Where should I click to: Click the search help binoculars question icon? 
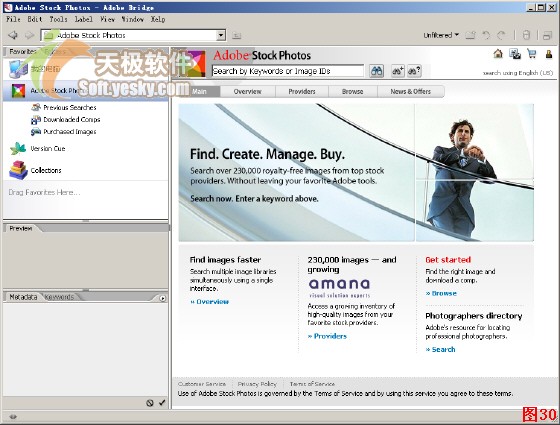click(414, 71)
